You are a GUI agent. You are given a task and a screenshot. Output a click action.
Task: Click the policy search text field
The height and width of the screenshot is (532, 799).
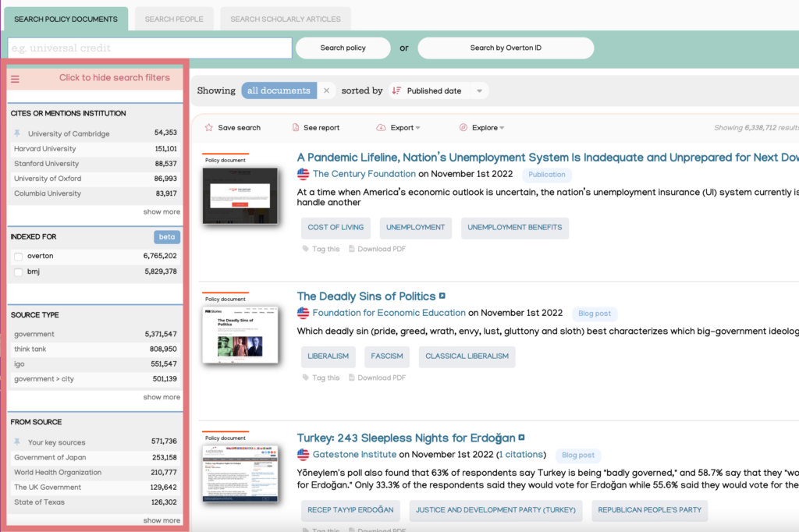coord(150,48)
